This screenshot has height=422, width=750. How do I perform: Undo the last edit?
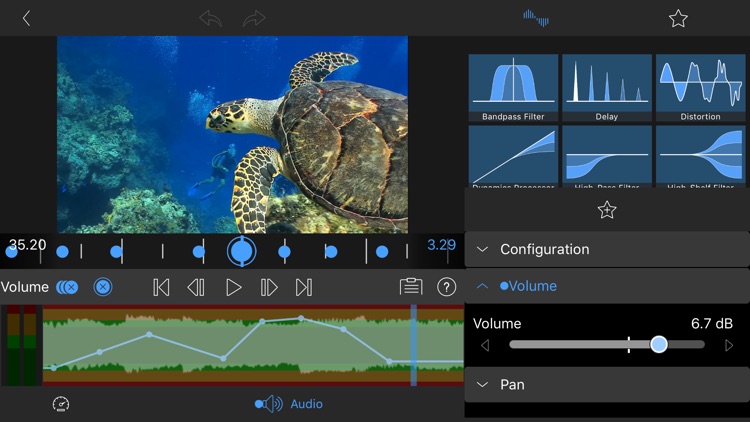pos(210,19)
